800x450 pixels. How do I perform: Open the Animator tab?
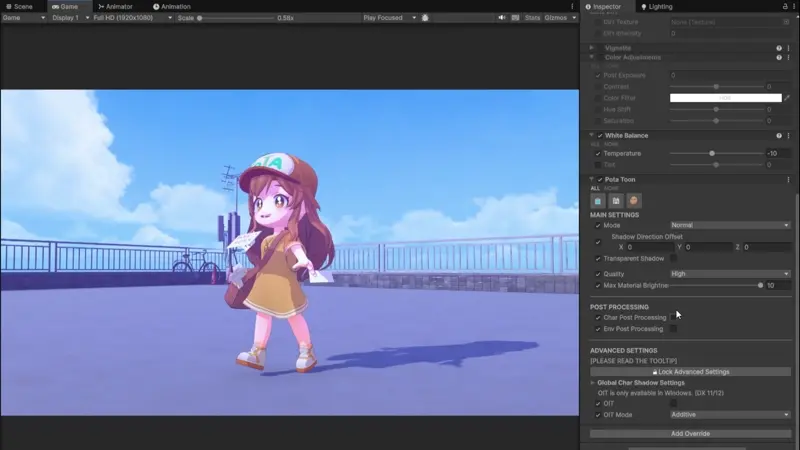[x=115, y=7]
